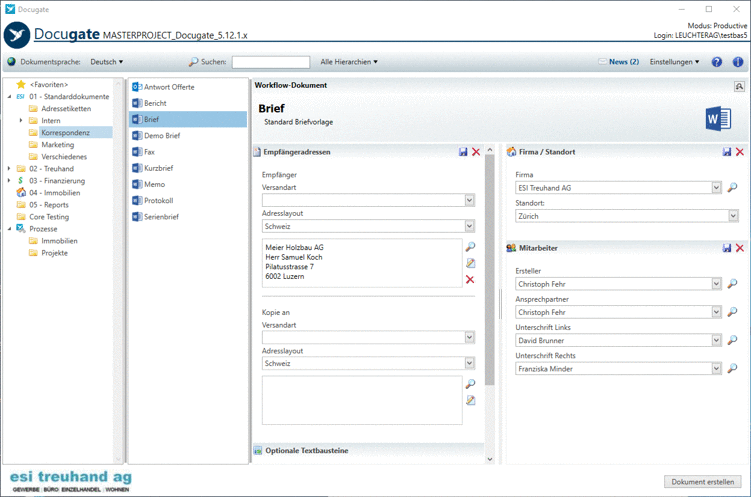Click the Favoriten star icon
751x497 pixels.
[21, 84]
